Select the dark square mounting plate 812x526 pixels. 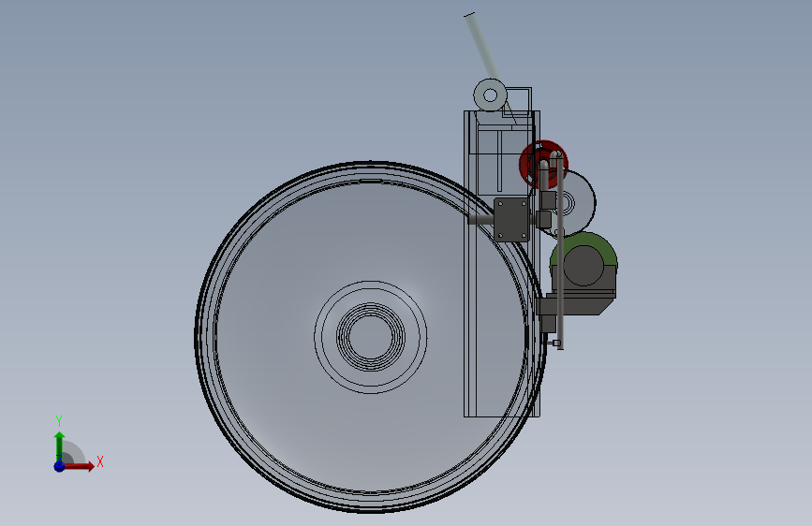[x=511, y=220]
